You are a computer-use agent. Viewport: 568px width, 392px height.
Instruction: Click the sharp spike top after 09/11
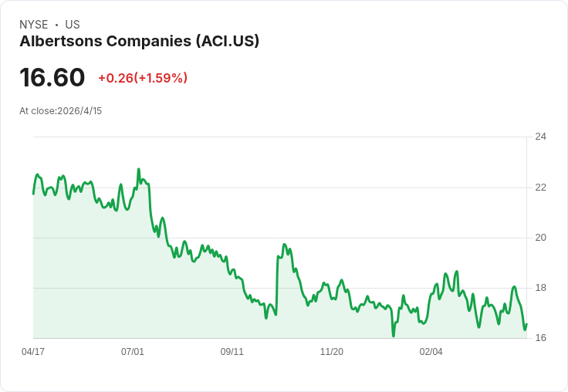284,245
